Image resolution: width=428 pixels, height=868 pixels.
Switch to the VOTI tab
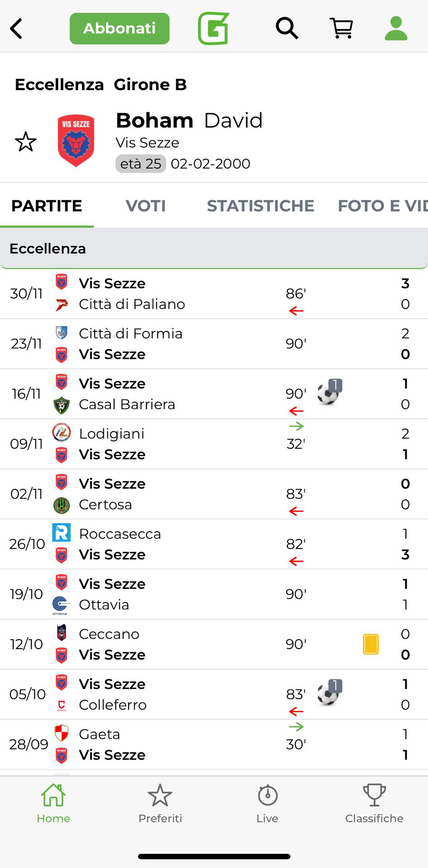click(145, 206)
